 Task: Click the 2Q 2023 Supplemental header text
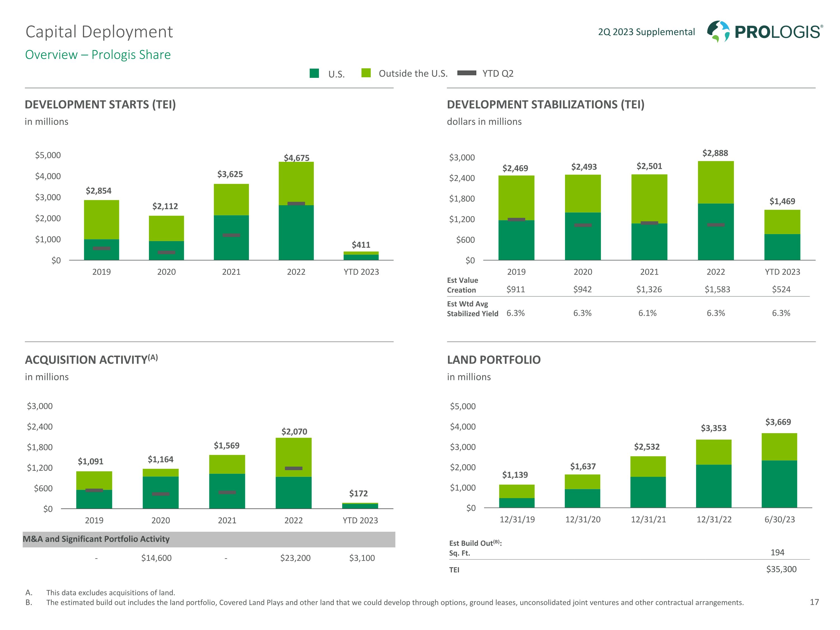click(x=646, y=32)
